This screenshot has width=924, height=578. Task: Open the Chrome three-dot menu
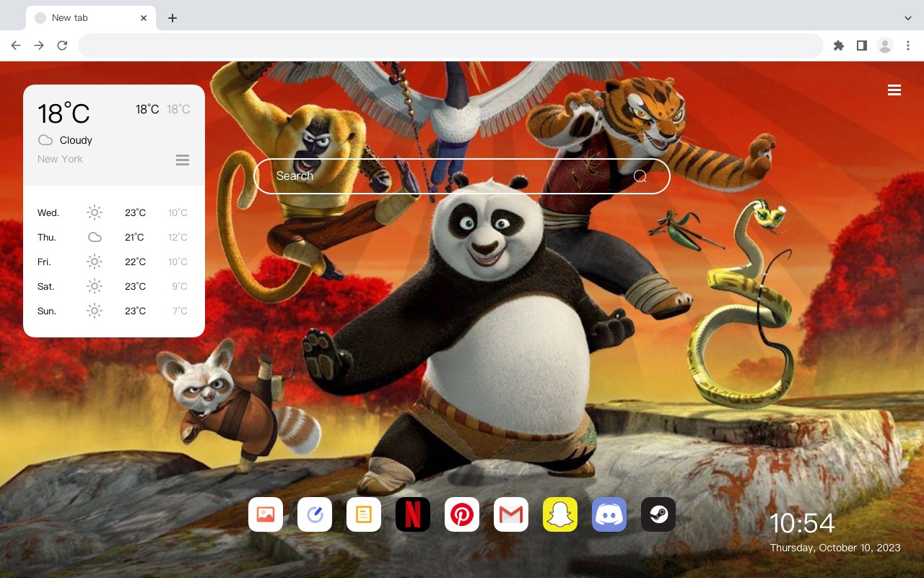coord(908,46)
